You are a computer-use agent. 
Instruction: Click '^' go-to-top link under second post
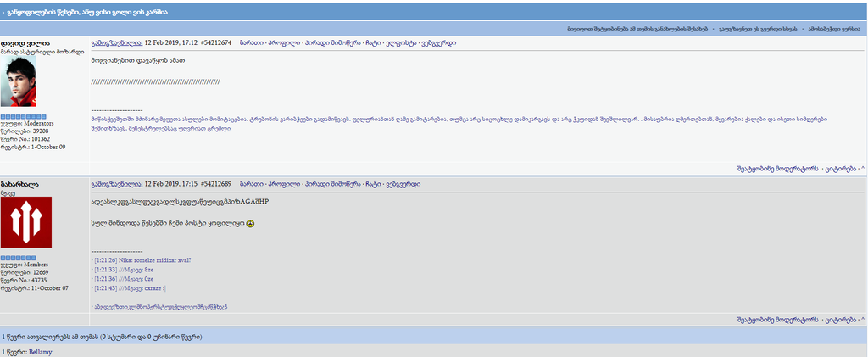(x=862, y=320)
